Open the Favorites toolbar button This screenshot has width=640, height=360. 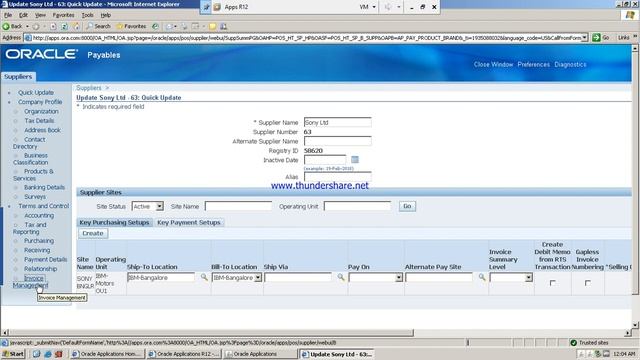131,26
